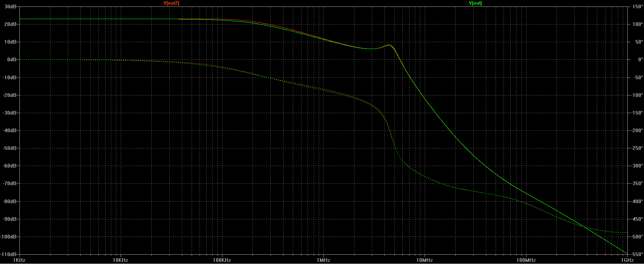Image resolution: width=644 pixels, height=264 pixels.
Task: Click the "100KHz" horizontal axis label
Action: point(222,260)
